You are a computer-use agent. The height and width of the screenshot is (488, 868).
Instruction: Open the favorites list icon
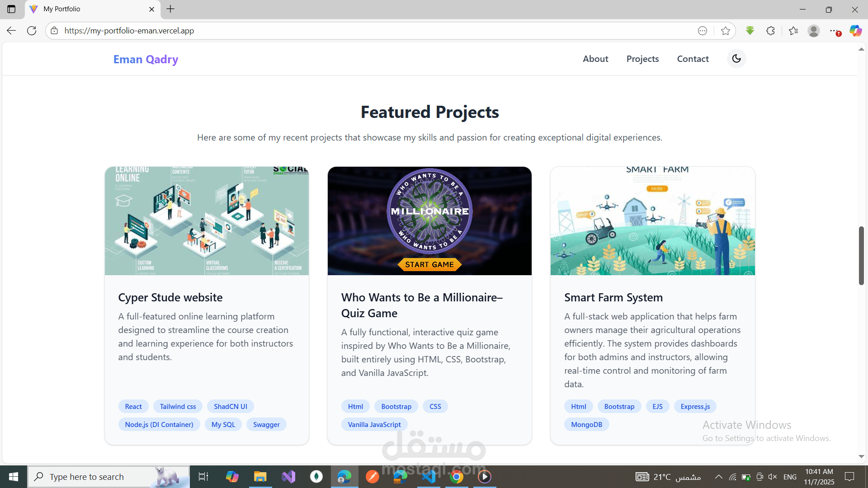click(x=793, y=31)
